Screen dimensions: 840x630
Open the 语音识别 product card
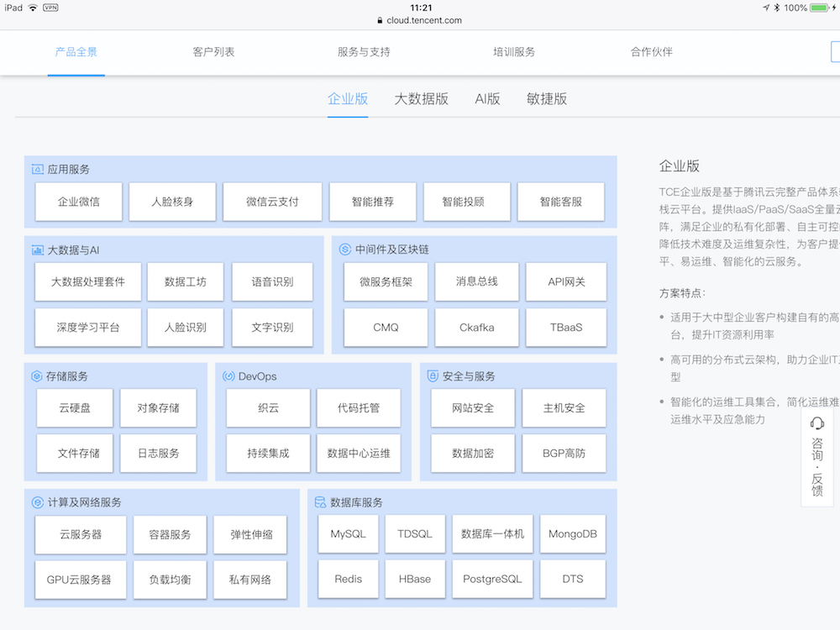(272, 281)
